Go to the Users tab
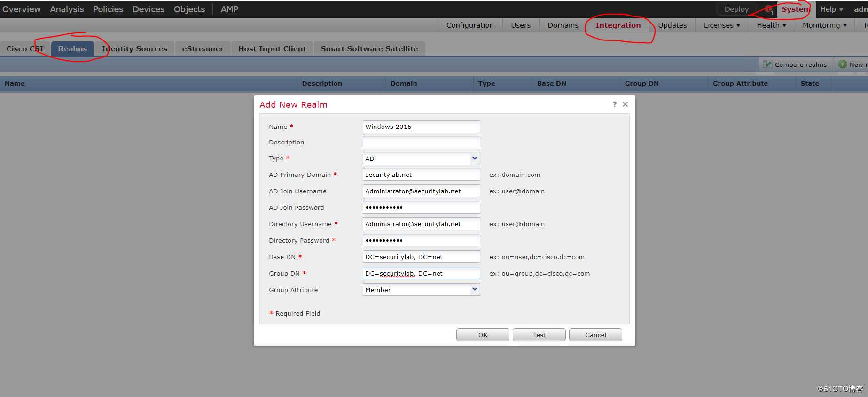This screenshot has height=397, width=868. [521, 25]
